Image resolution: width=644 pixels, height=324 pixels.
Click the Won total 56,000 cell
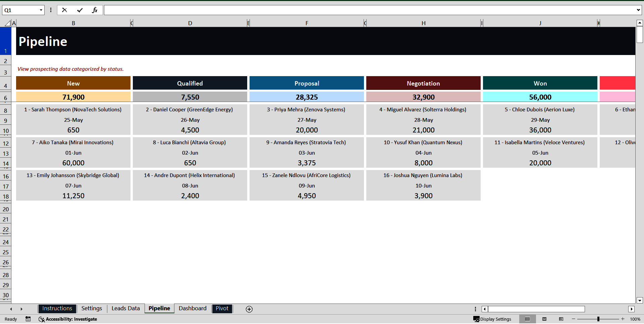coord(540,97)
